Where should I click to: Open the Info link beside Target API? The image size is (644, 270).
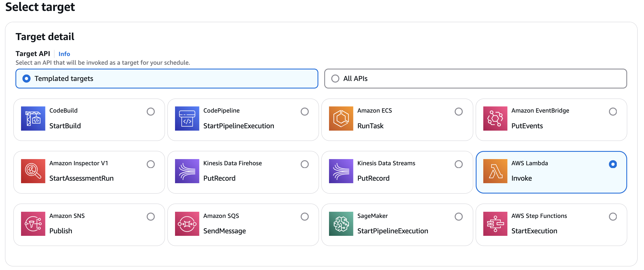point(64,54)
